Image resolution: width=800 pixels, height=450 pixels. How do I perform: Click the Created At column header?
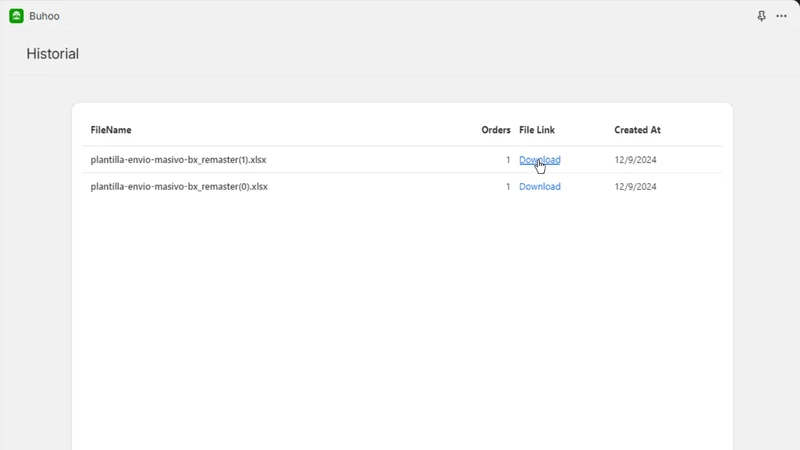pyautogui.click(x=637, y=130)
